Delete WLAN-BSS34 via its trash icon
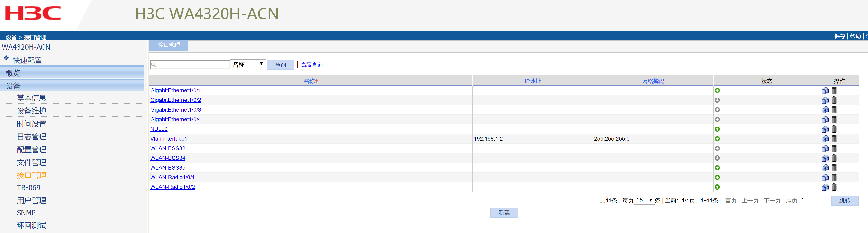Image resolution: width=868 pixels, height=233 pixels. click(x=834, y=158)
